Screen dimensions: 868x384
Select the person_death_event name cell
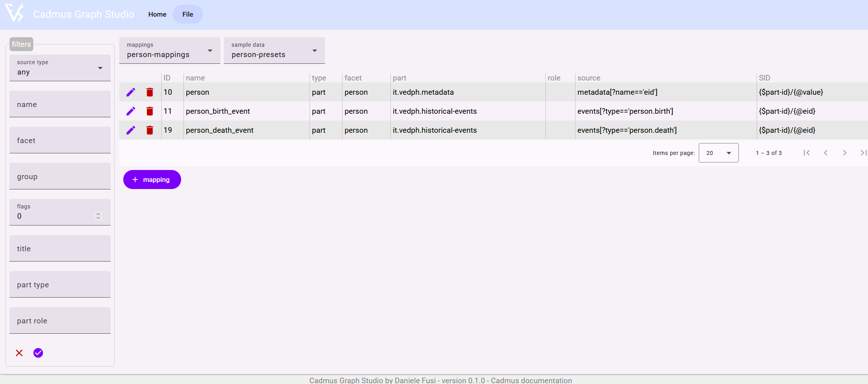[x=246, y=130]
